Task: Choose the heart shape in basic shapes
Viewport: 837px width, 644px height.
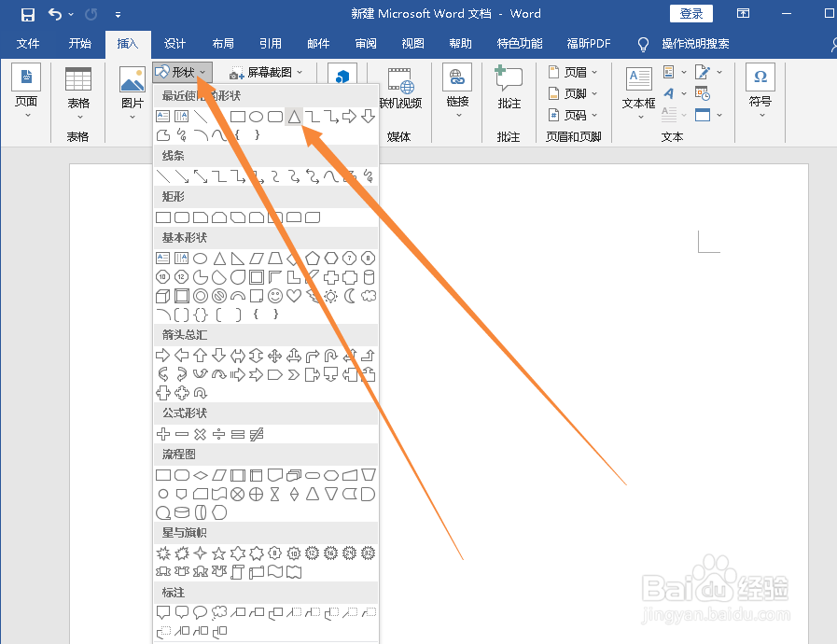Action: click(x=294, y=296)
